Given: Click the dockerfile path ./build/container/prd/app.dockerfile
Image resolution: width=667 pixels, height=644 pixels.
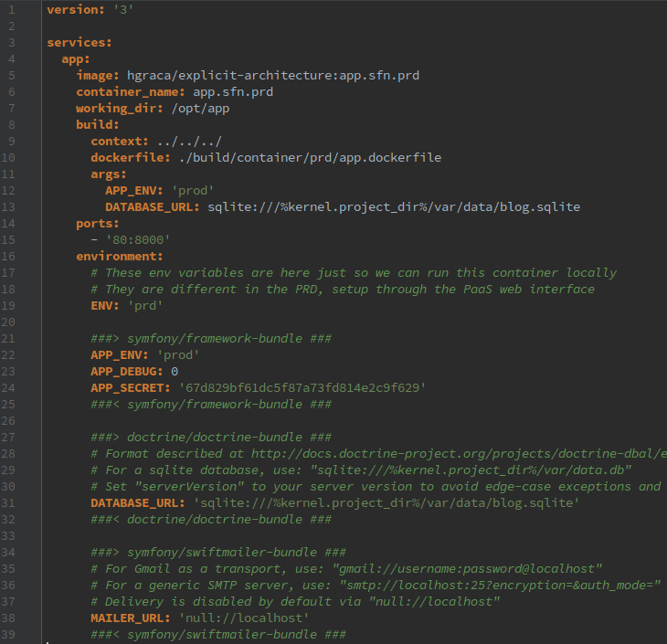Looking at the screenshot, I should [310, 158].
